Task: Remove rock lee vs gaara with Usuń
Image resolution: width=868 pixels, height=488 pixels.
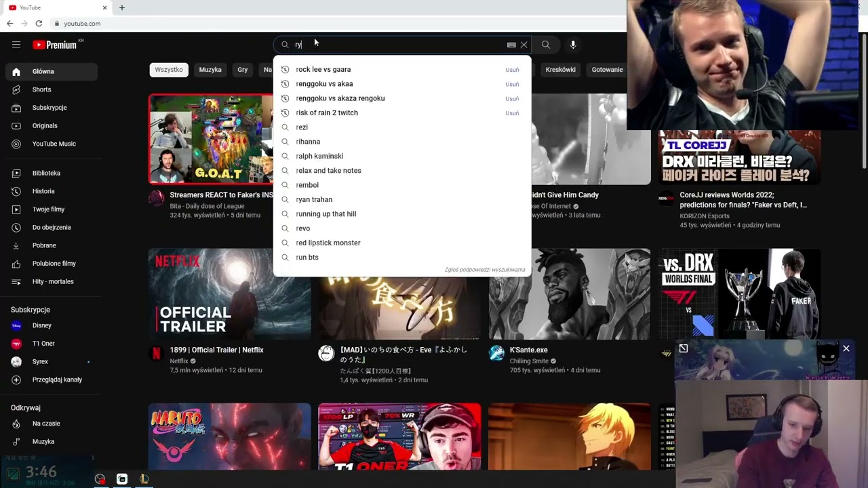Action: [x=512, y=70]
